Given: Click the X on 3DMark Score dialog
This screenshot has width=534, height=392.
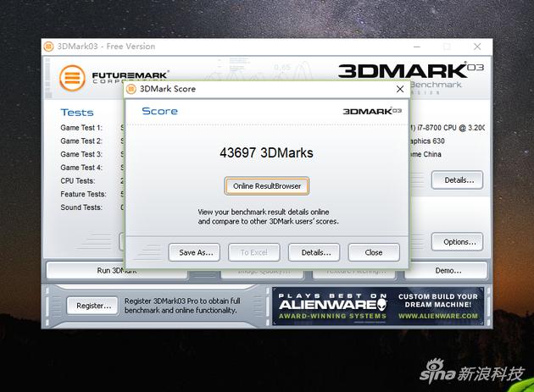Looking at the screenshot, I should point(400,89).
